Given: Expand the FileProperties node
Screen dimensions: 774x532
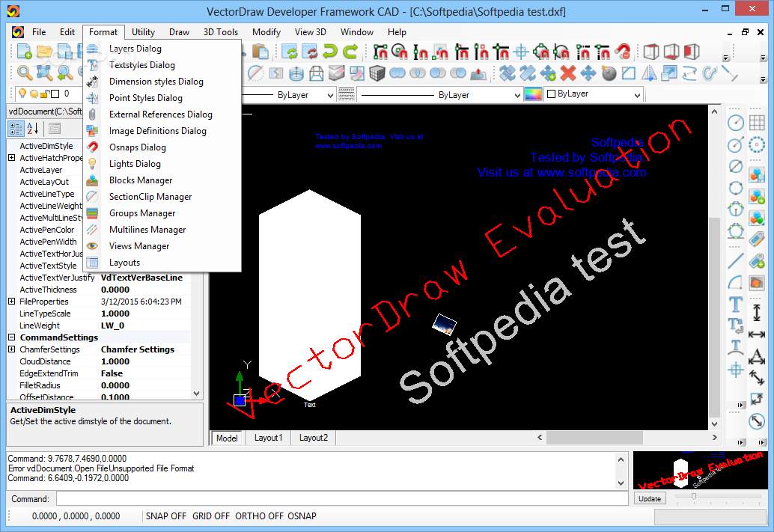Looking at the screenshot, I should click(x=11, y=302).
